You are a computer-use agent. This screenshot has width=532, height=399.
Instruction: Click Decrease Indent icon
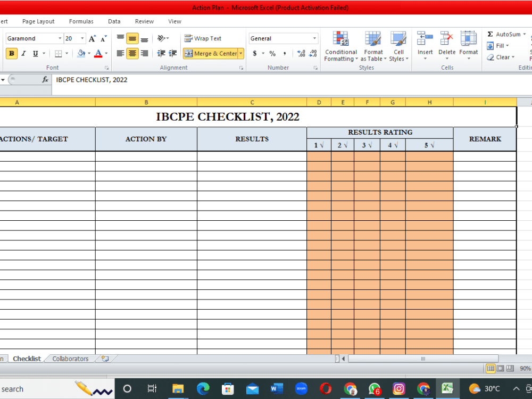[161, 53]
